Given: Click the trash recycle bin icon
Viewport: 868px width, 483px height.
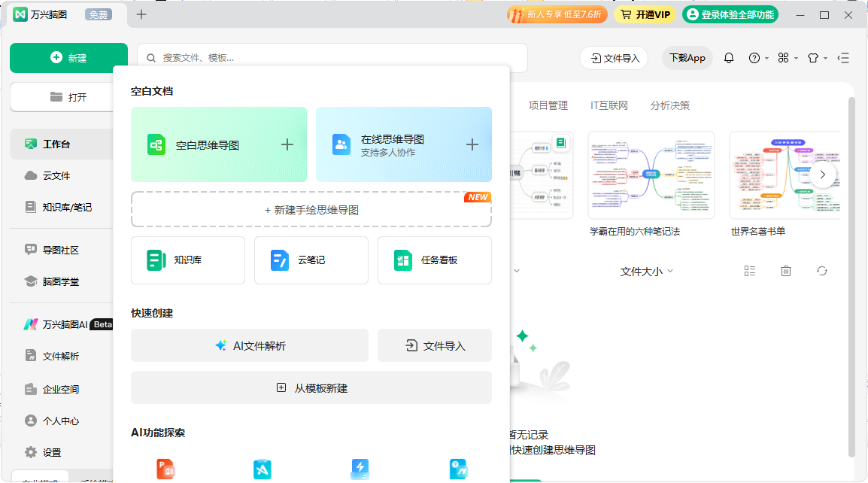Looking at the screenshot, I should coord(785,271).
